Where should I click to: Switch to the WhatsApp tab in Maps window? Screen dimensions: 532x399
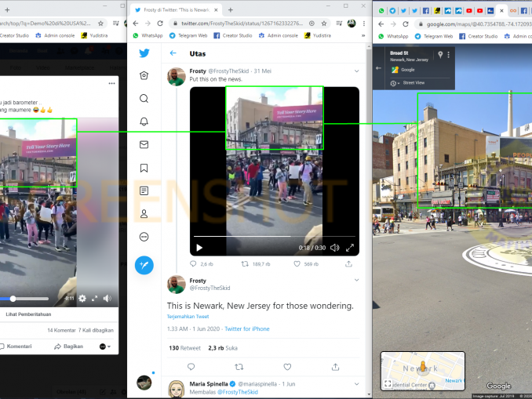coord(381,10)
